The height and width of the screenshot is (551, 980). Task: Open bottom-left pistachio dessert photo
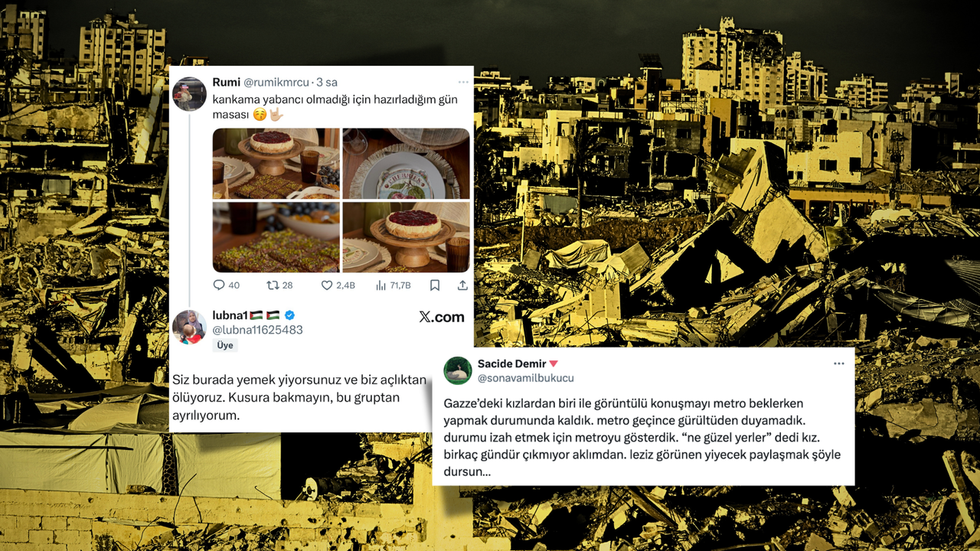pyautogui.click(x=276, y=237)
